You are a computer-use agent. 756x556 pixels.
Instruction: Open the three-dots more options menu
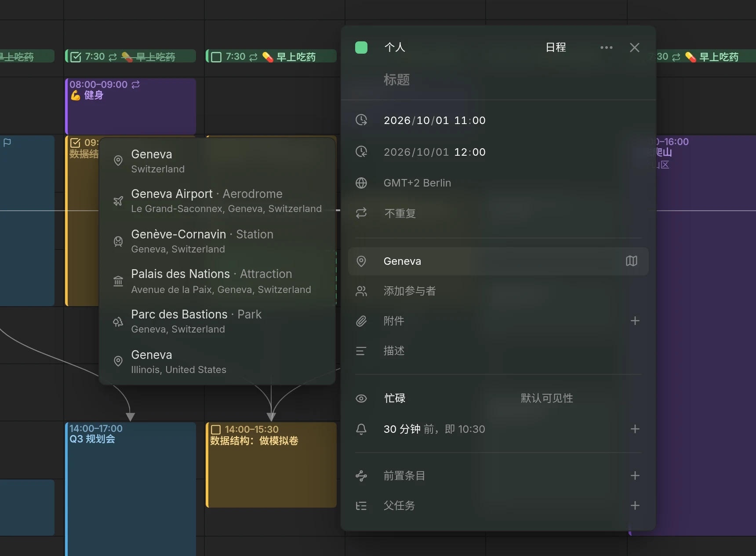pos(606,48)
